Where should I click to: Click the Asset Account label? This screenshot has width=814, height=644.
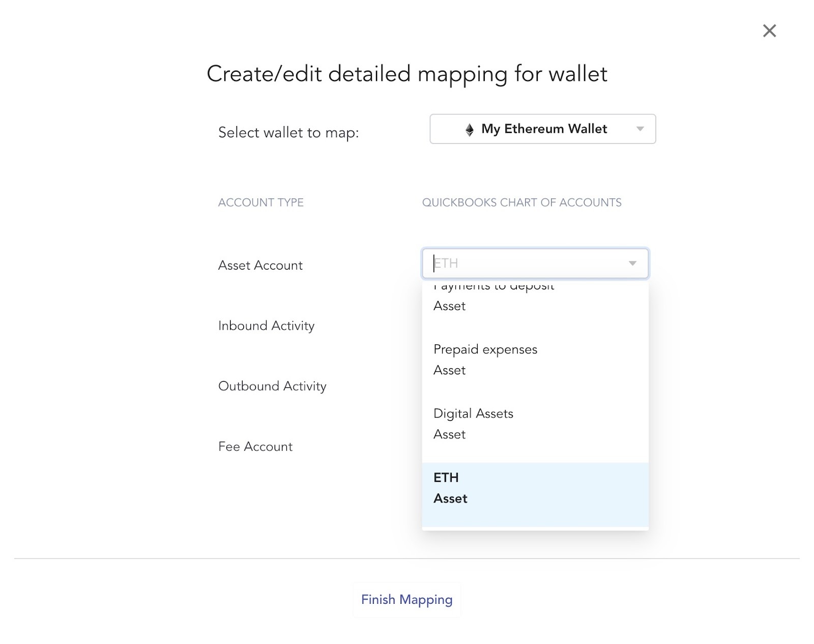click(x=260, y=266)
